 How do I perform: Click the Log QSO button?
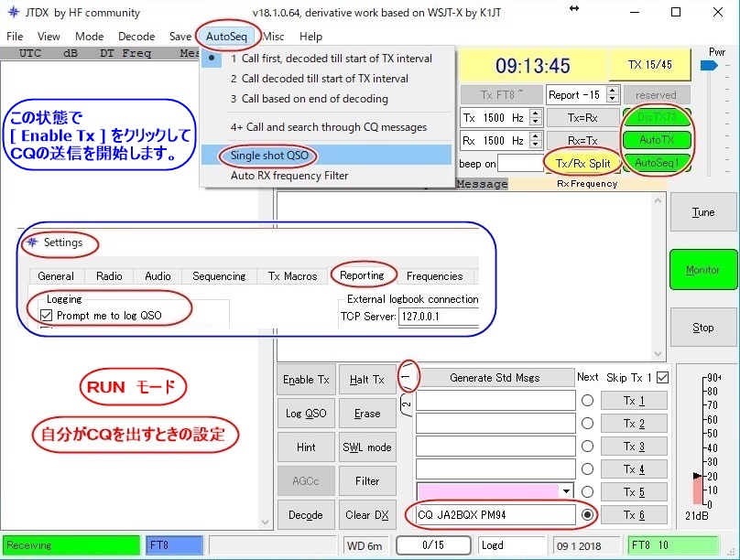click(x=306, y=414)
